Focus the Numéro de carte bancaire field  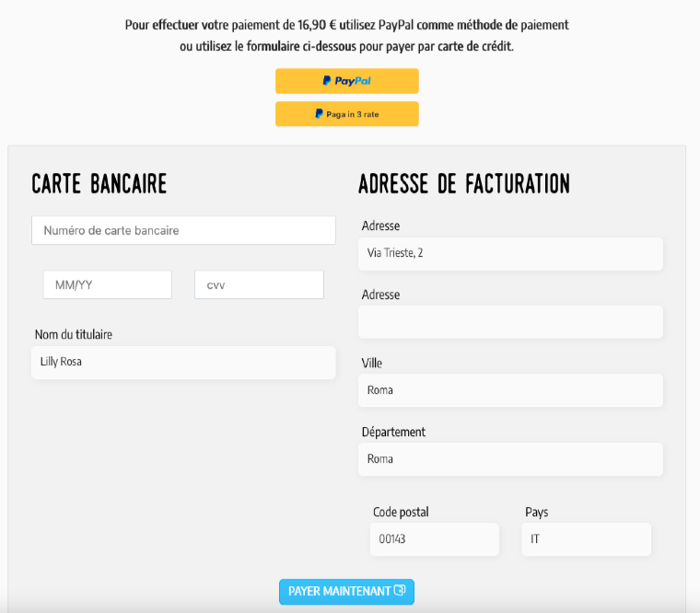183,230
